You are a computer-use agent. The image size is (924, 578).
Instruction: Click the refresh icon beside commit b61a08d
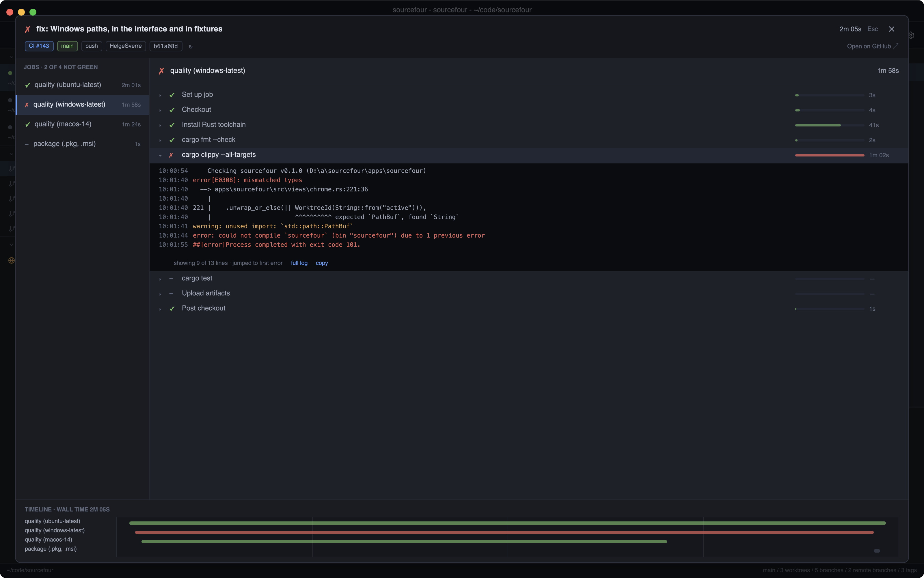pos(191,47)
